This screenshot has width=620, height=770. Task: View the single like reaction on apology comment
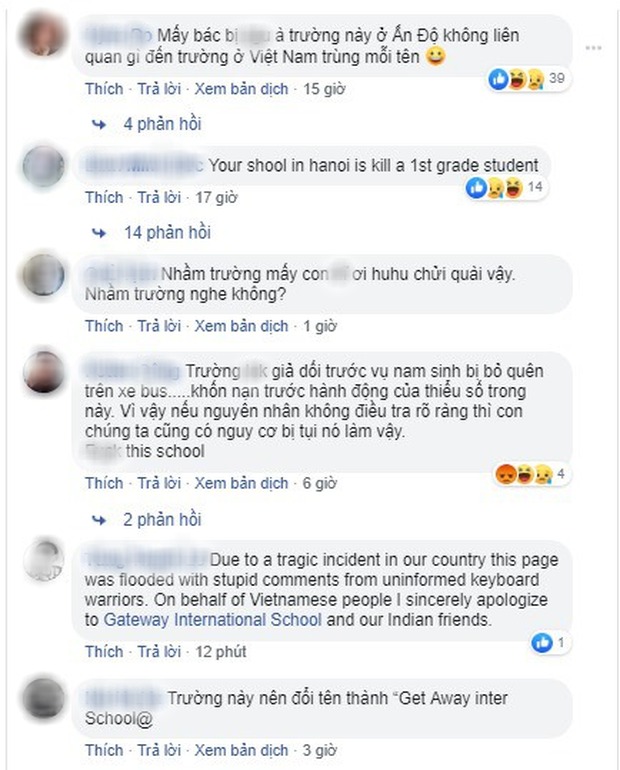549,642
